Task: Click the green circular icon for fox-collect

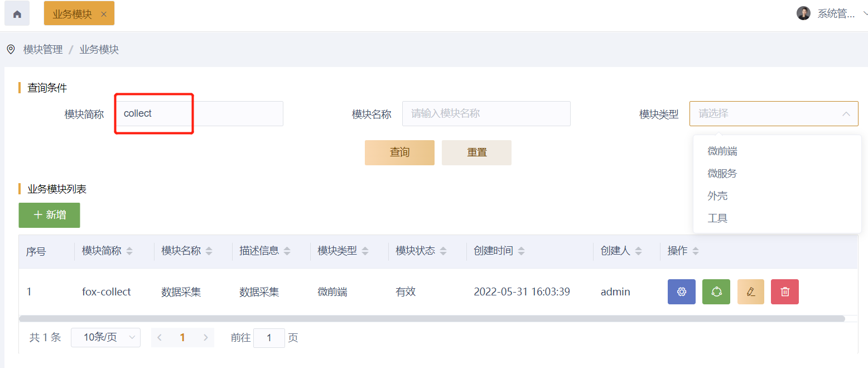Action: [716, 291]
